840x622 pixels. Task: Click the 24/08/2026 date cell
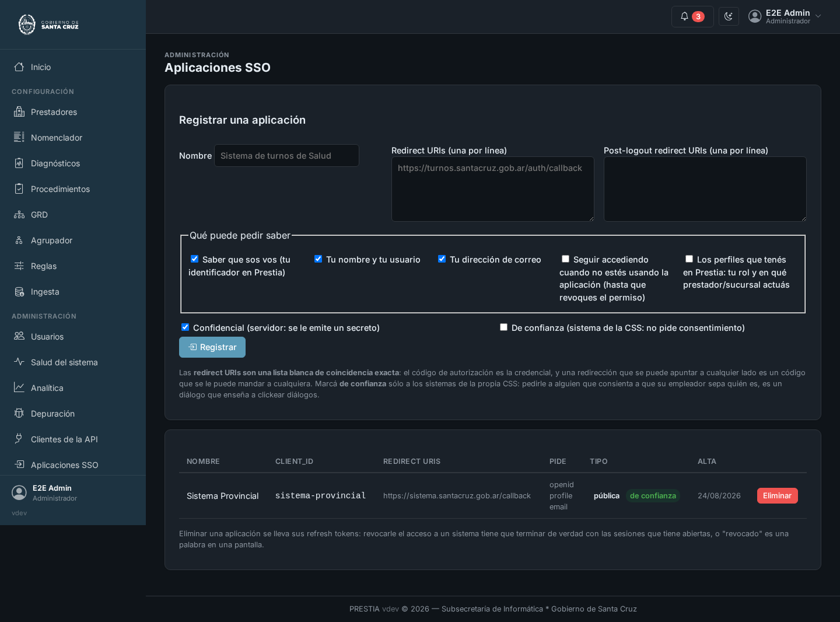tap(719, 495)
